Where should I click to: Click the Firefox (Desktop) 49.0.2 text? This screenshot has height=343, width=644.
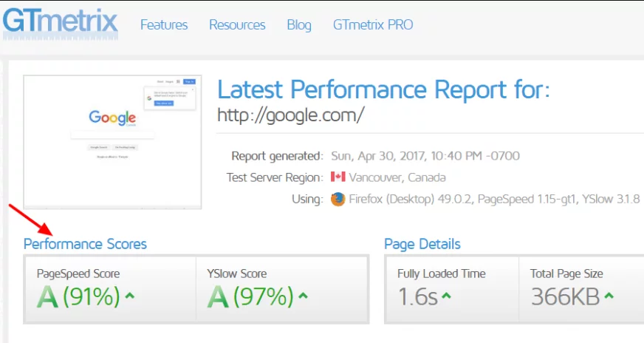410,199
